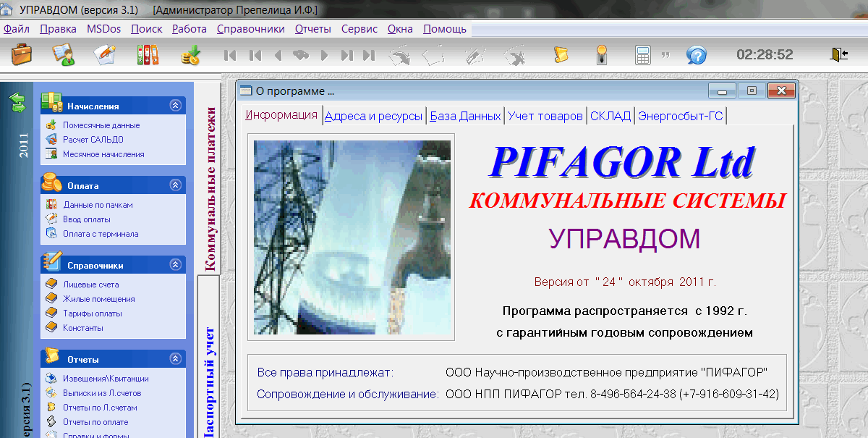Open the Окна menu

pyautogui.click(x=400, y=29)
